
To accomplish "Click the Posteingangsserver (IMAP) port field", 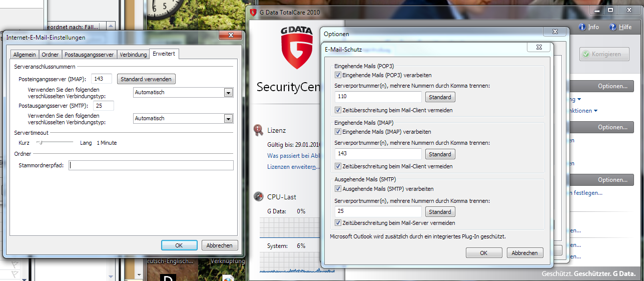I will click(102, 79).
